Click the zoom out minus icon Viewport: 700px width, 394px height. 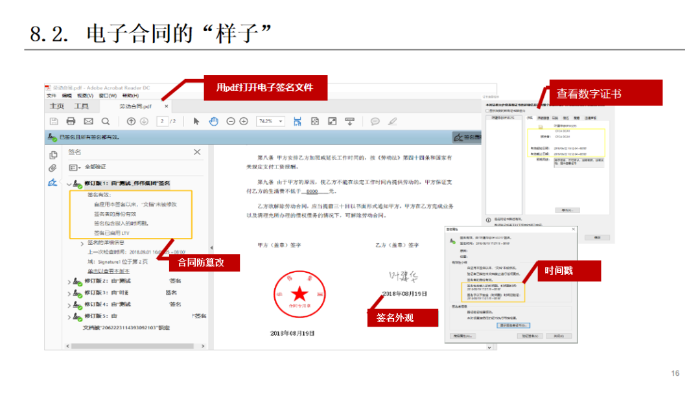[230, 121]
